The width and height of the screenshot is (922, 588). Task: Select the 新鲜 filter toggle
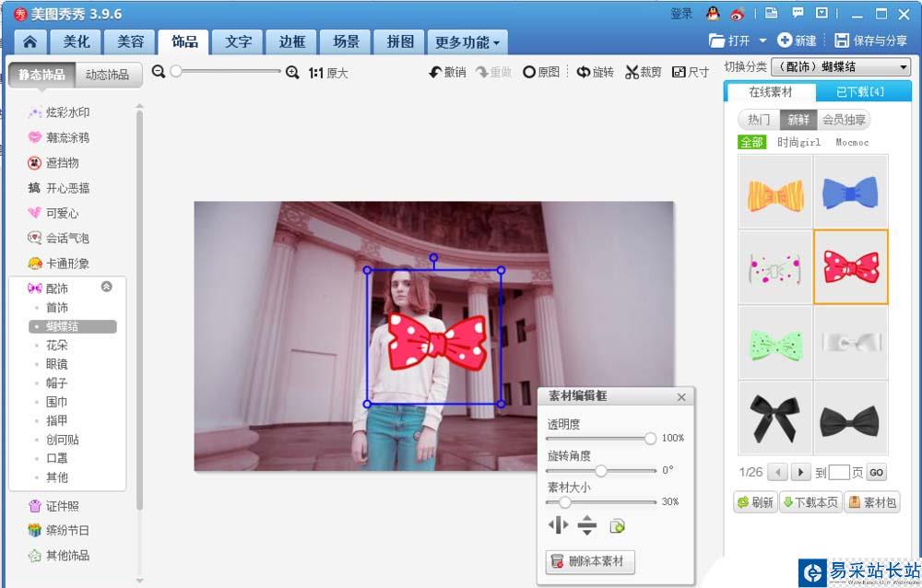798,120
